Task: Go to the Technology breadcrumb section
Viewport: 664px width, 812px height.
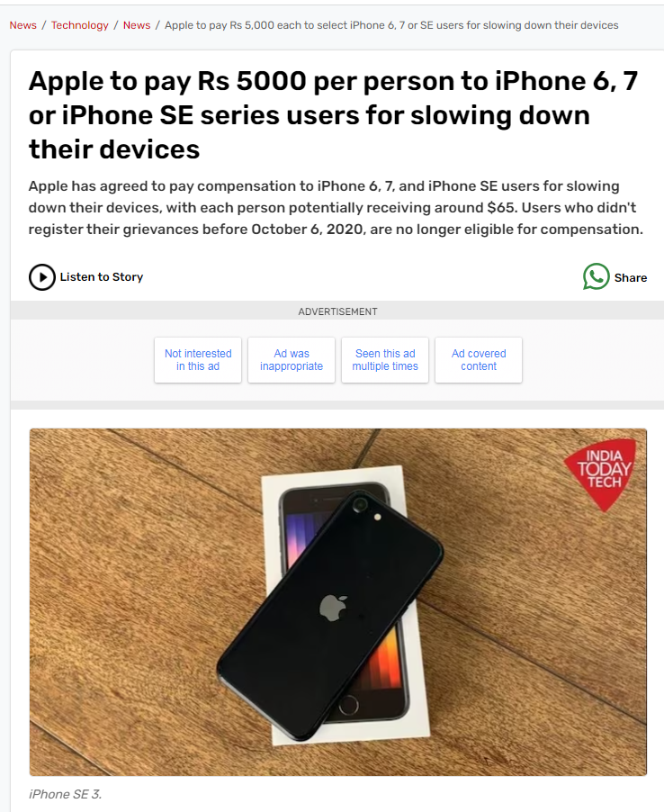Action: (80, 25)
